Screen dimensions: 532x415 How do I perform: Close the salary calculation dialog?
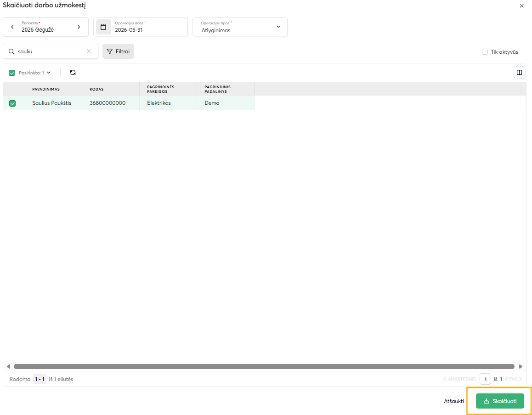pyautogui.click(x=522, y=6)
